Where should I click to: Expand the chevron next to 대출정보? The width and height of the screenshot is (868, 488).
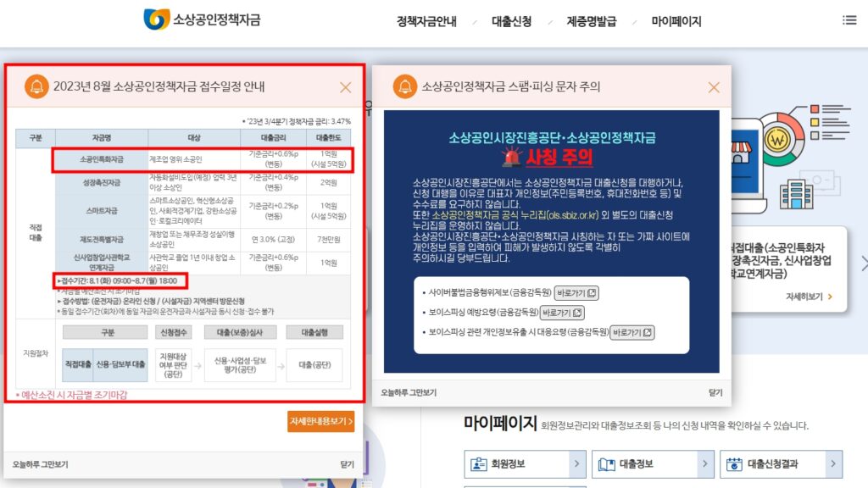pos(703,464)
